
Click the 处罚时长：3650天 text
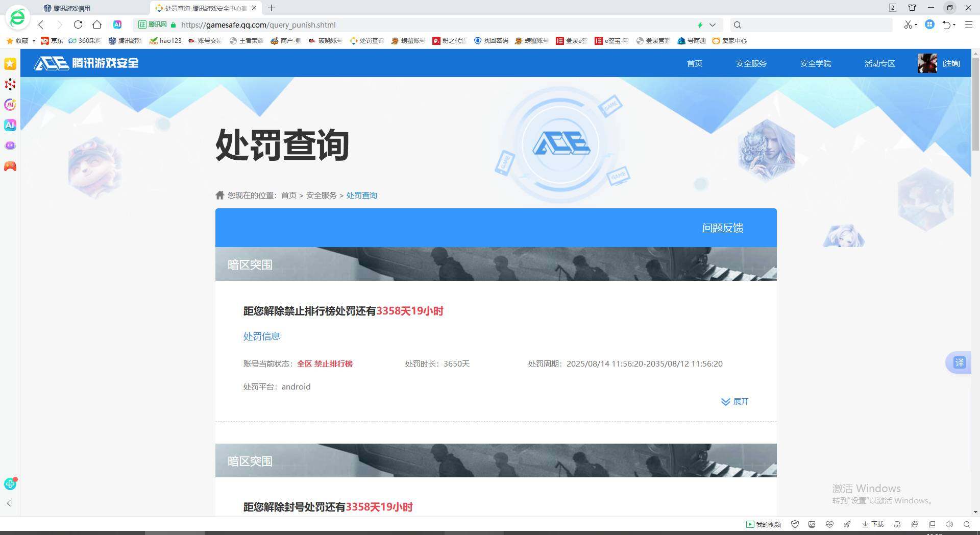pos(437,364)
